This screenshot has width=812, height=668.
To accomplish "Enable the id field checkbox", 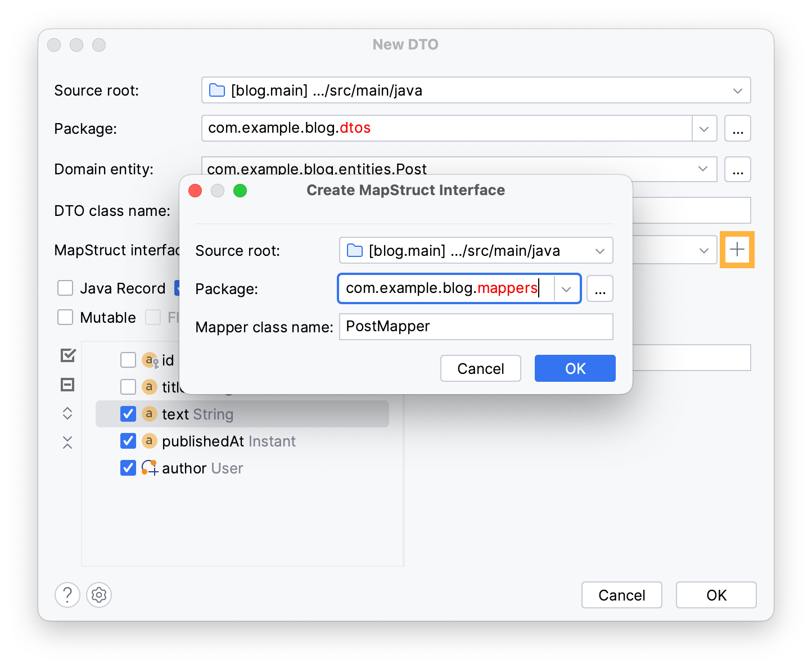I will pyautogui.click(x=128, y=360).
